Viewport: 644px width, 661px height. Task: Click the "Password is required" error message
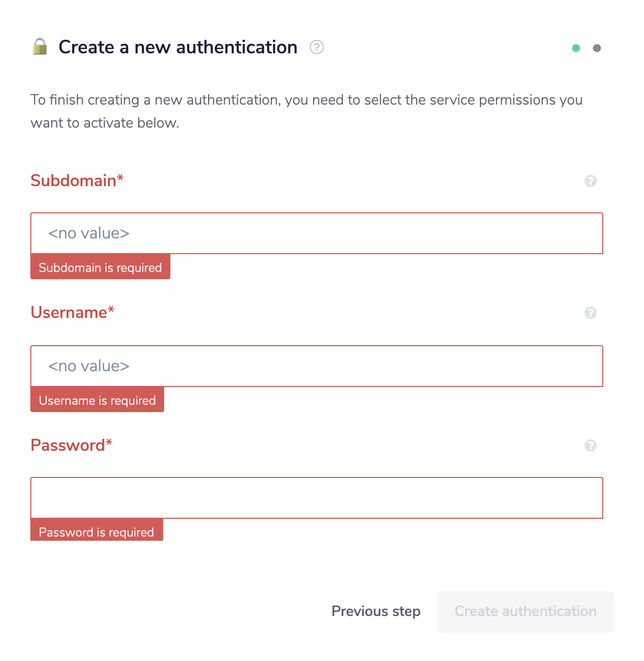tap(97, 531)
